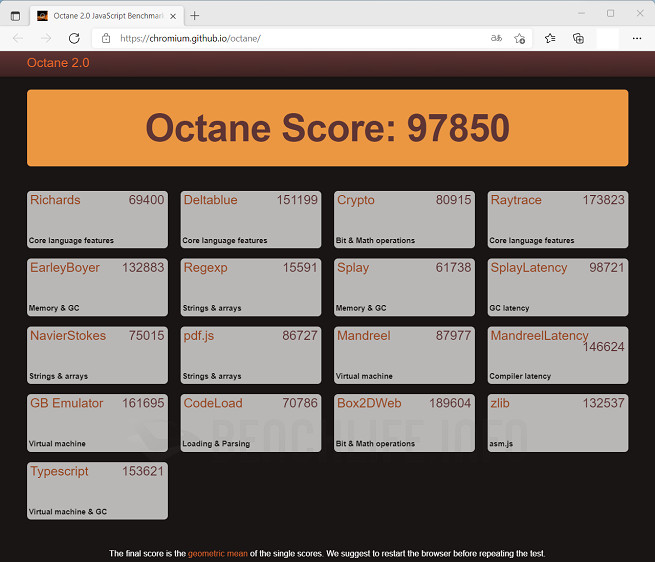655x562 pixels.
Task: Open the EarleyBoyer benchmark link
Action: pyautogui.click(x=65, y=268)
